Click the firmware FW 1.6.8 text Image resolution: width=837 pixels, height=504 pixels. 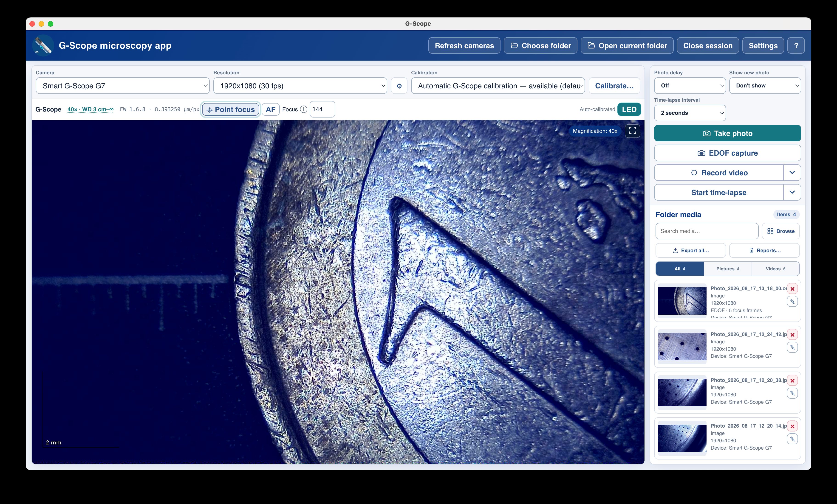click(133, 109)
